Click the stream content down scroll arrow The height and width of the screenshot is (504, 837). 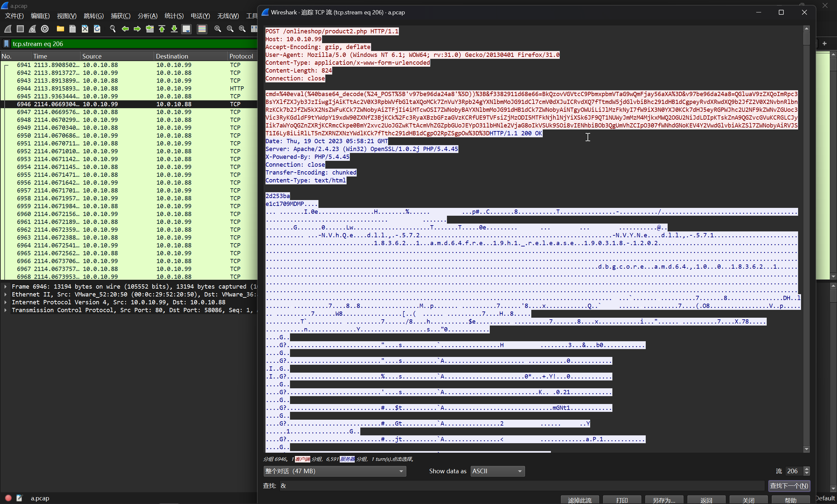pyautogui.click(x=807, y=449)
